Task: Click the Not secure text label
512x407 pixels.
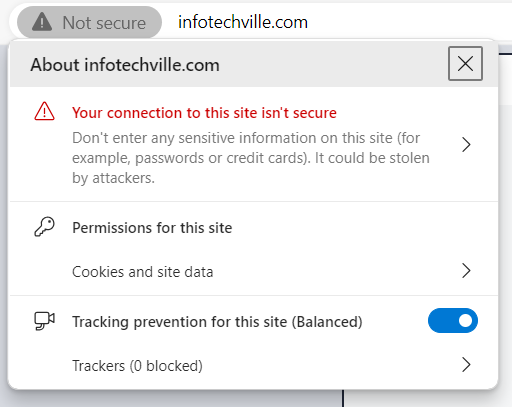Action: [104, 23]
